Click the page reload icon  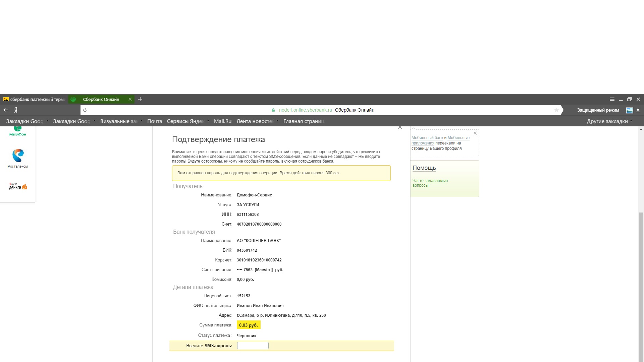tap(85, 110)
